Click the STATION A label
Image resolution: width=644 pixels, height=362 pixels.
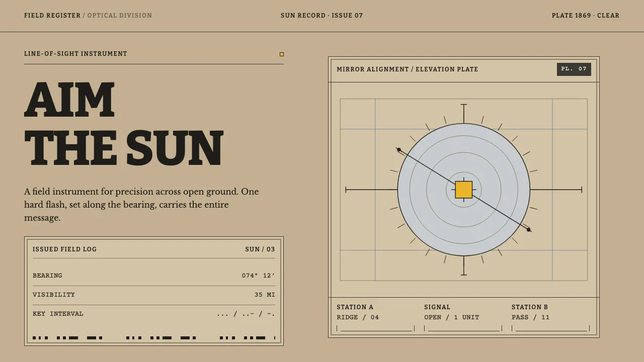point(355,307)
